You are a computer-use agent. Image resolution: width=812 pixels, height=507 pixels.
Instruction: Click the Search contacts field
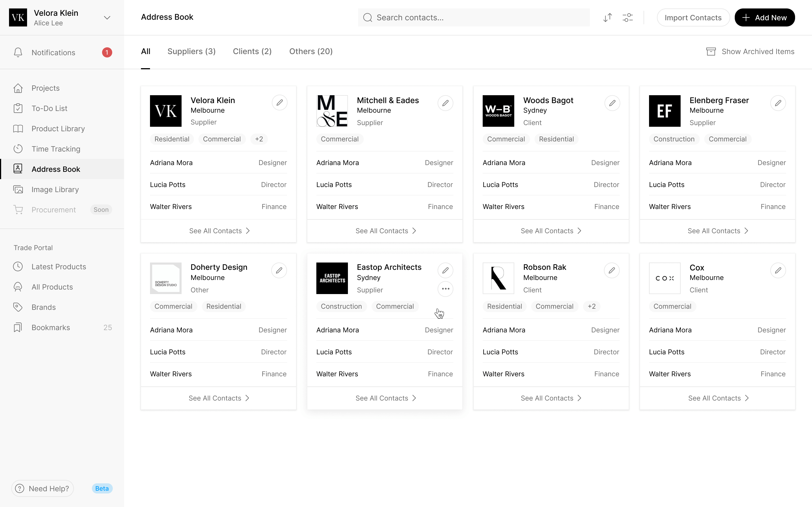pos(473,17)
